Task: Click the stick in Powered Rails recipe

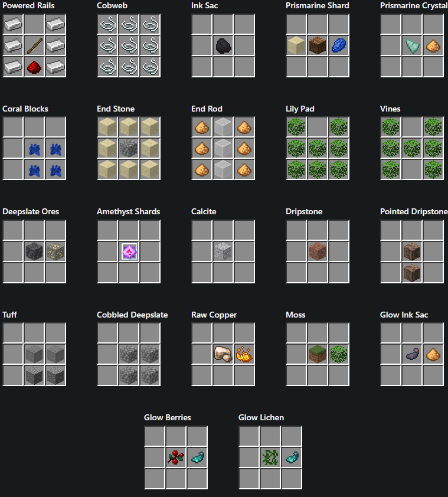Action: [34, 45]
